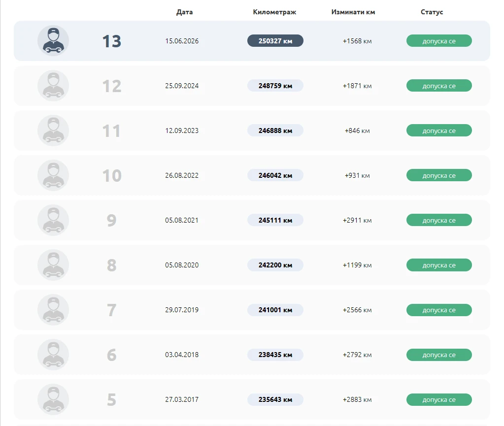
Task: Click the mechanic icon in row 6
Action: pyautogui.click(x=53, y=355)
